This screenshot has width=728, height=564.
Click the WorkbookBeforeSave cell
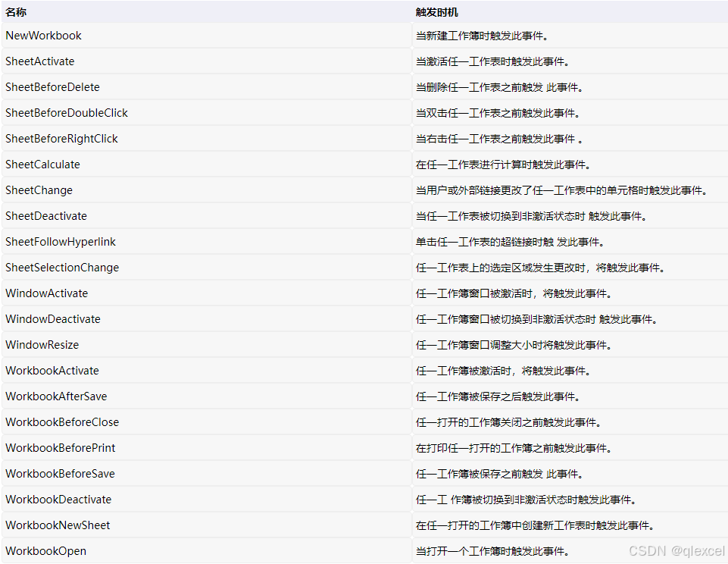pos(60,474)
